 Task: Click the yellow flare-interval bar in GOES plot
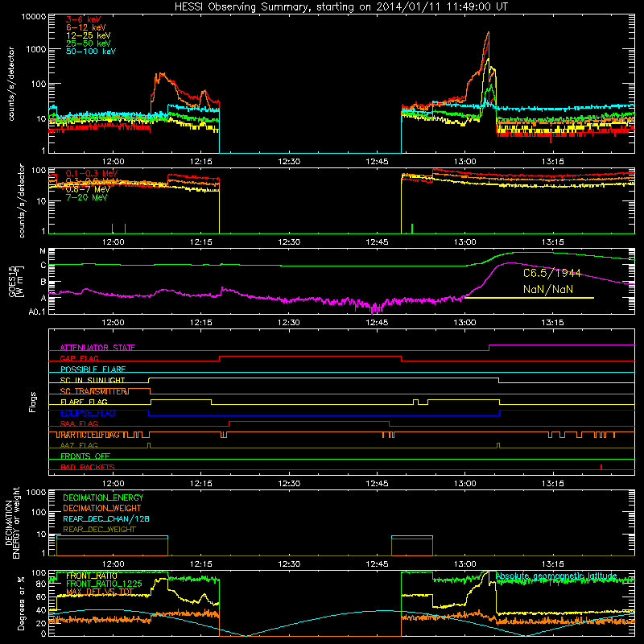(x=529, y=298)
